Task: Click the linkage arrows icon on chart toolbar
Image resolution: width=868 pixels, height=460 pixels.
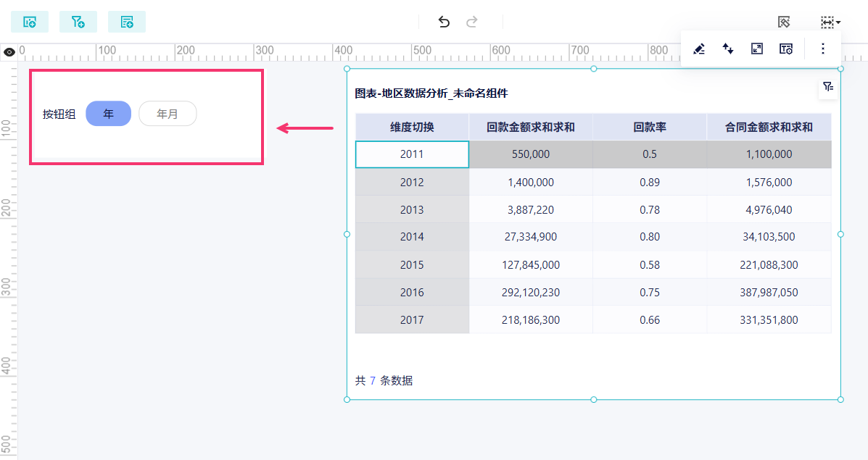Action: tap(728, 49)
